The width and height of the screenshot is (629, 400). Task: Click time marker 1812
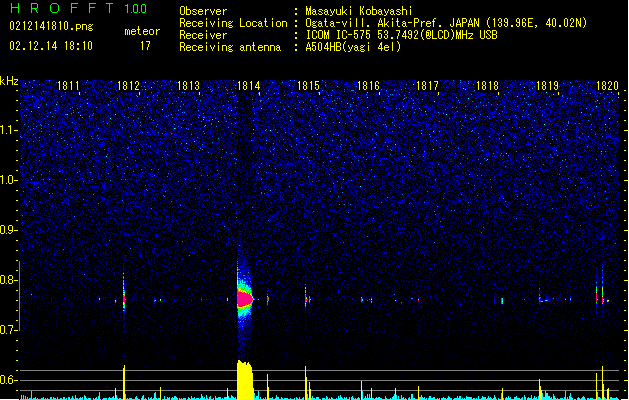[128, 86]
